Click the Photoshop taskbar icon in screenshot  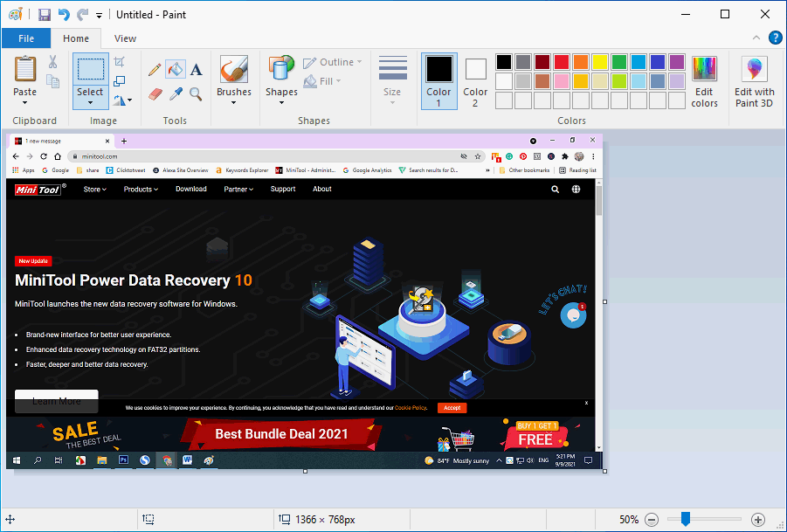[x=123, y=459]
